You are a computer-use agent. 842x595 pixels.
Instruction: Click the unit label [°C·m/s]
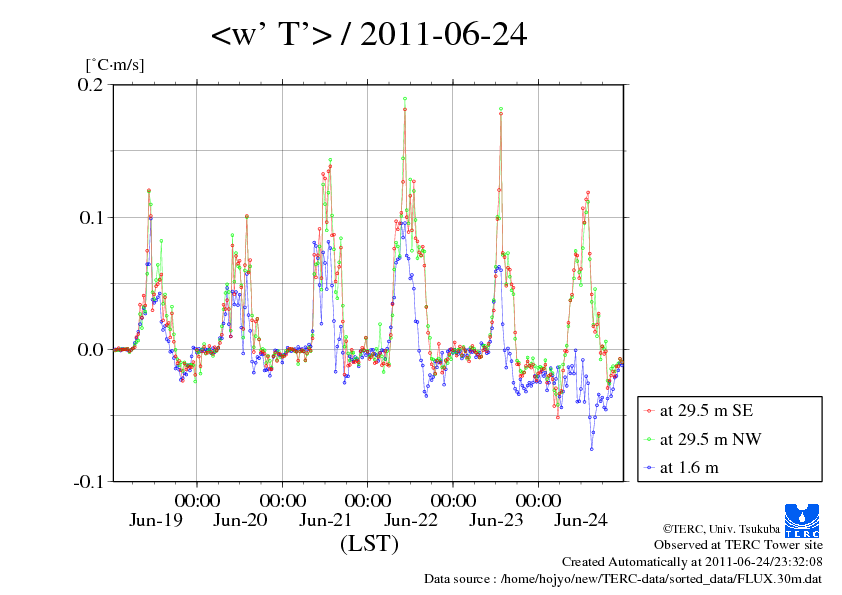[x=115, y=65]
